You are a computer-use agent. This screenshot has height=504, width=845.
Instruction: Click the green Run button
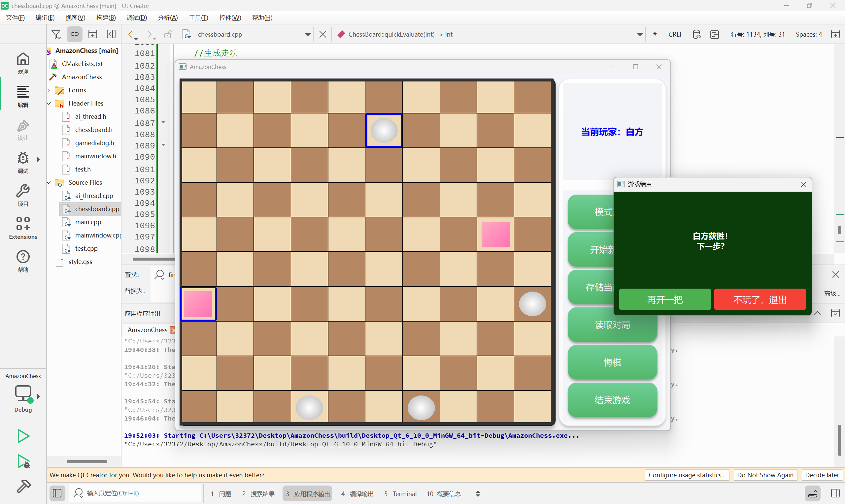(23, 436)
